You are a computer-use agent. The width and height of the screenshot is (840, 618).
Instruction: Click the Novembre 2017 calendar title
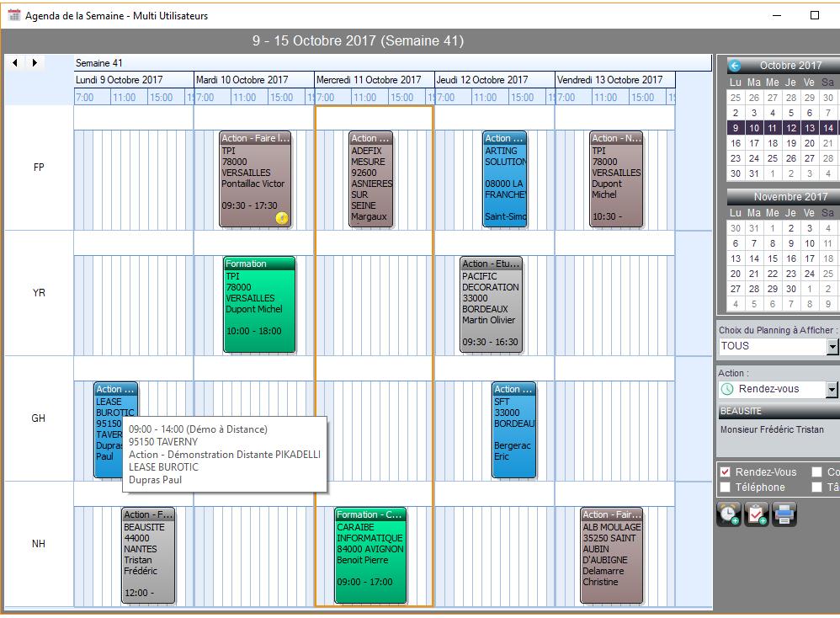point(790,197)
